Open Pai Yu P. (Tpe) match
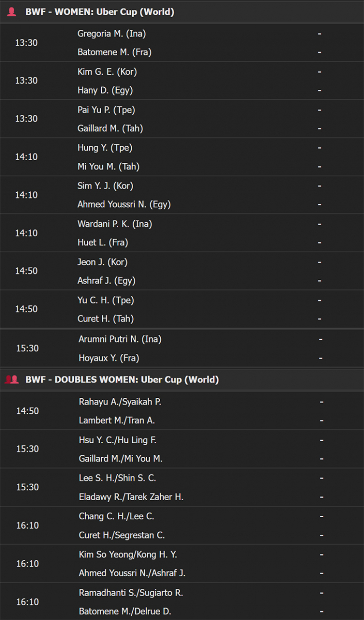This screenshot has width=364, height=620. point(182,119)
